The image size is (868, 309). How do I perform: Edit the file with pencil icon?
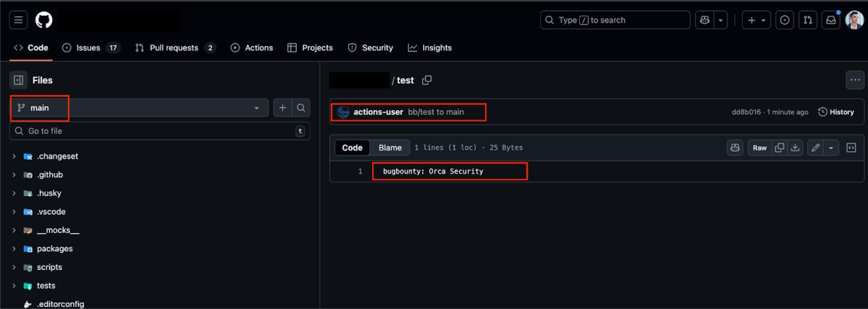(816, 148)
